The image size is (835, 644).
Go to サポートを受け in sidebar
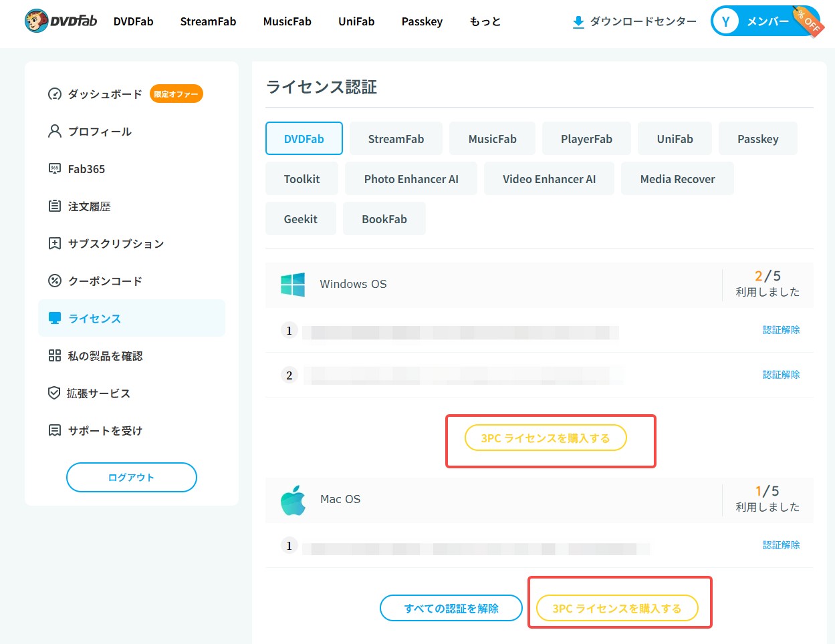pyautogui.click(x=105, y=431)
